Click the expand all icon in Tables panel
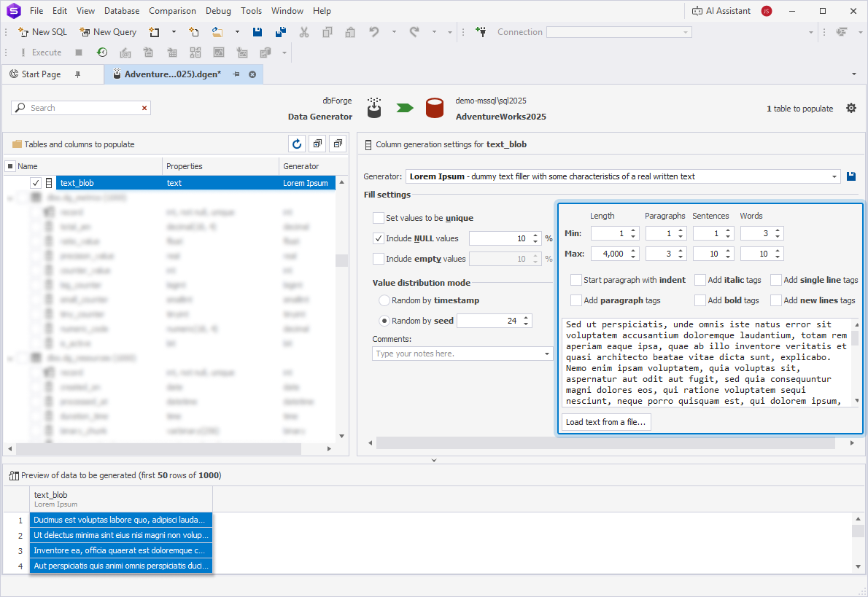 317,144
